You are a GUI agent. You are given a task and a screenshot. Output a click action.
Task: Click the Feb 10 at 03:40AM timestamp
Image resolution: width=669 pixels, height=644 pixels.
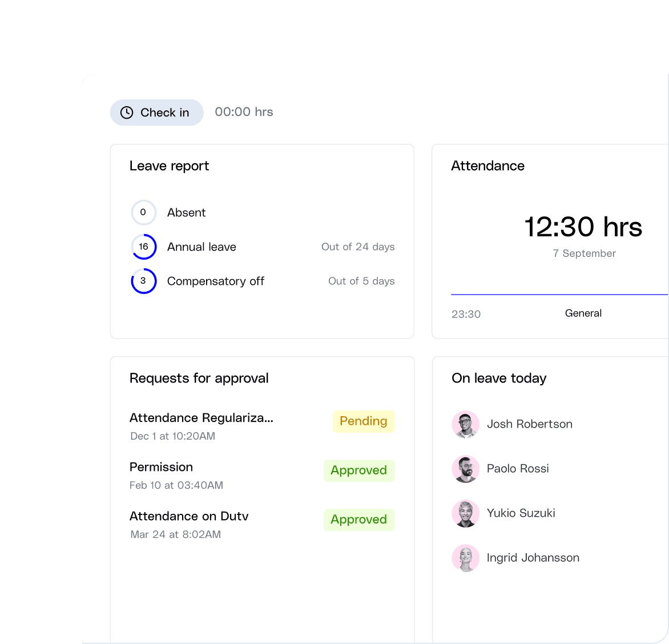[x=176, y=485]
